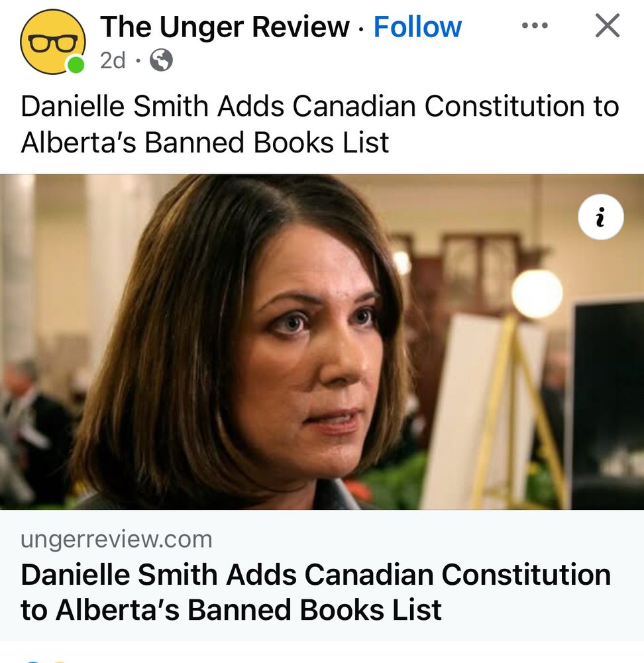644x663 pixels.
Task: Click the gray link preview card area
Action: click(x=322, y=575)
